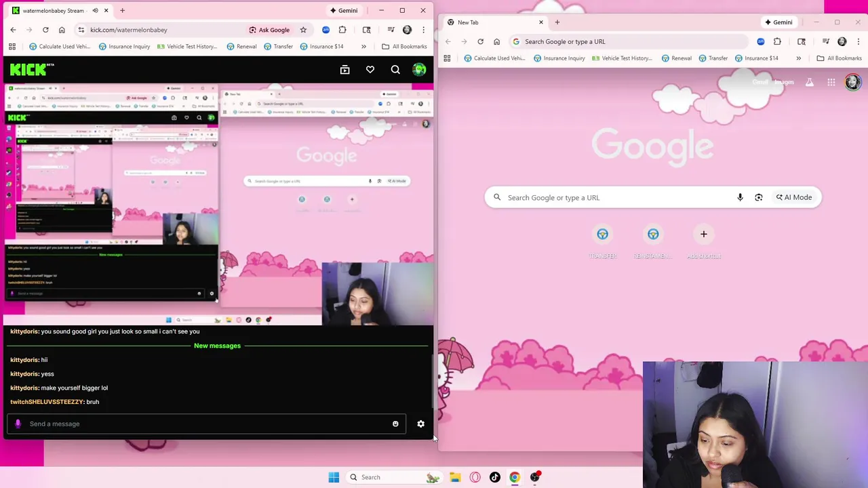Screen dimensions: 868x488
Task: Click Gemini button in the Kick window
Action: click(344, 11)
